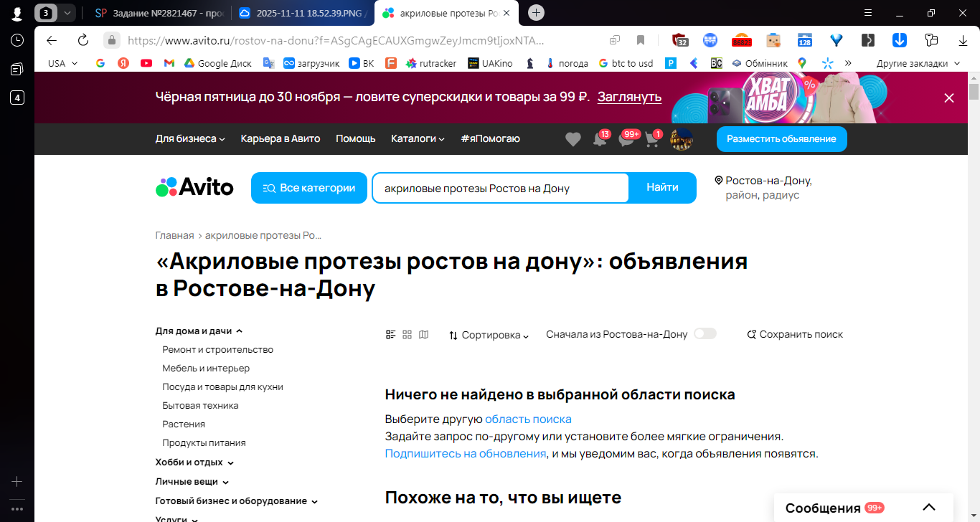The width and height of the screenshot is (980, 522).
Task: Click the Avito logo
Action: pos(194,188)
